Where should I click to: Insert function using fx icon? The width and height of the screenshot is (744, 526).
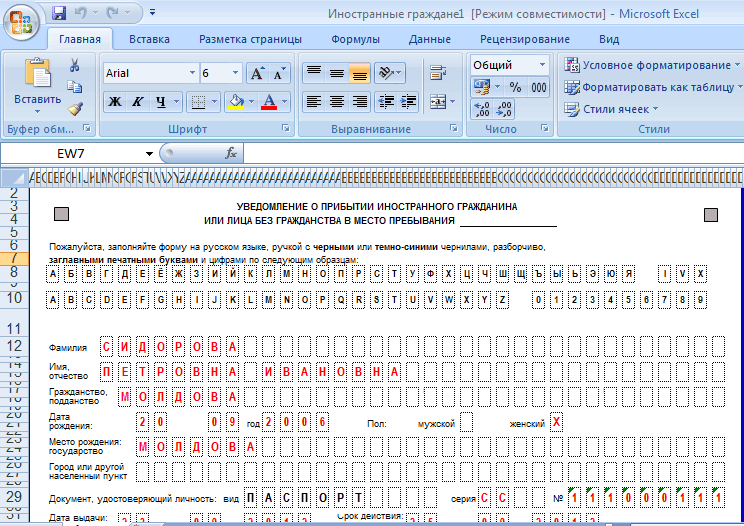tap(230, 153)
